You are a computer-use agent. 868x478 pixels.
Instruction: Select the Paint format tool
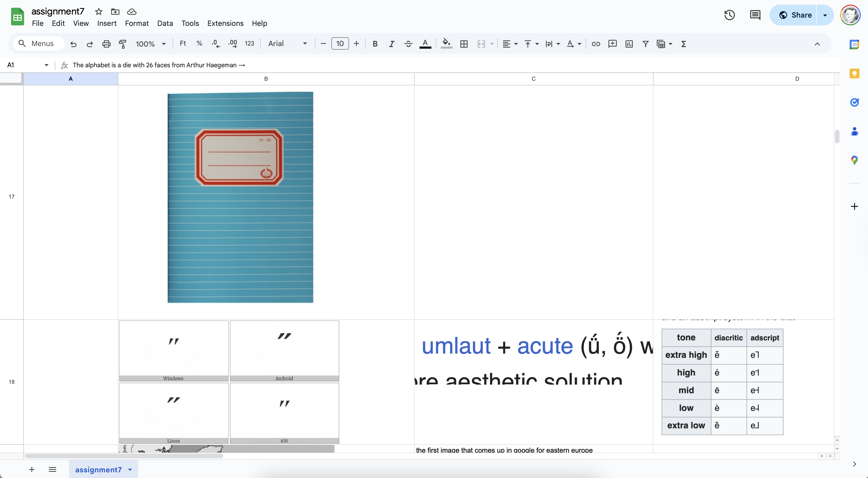click(x=123, y=44)
